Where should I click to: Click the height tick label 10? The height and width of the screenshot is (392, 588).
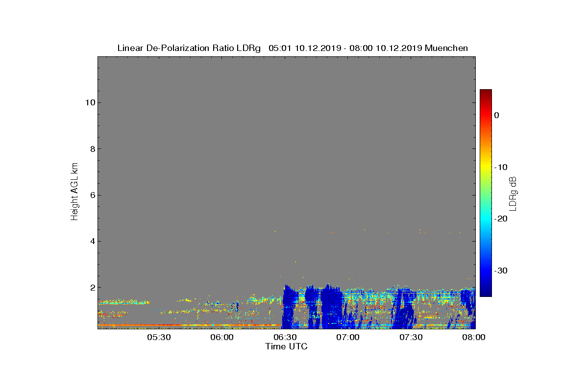89,102
